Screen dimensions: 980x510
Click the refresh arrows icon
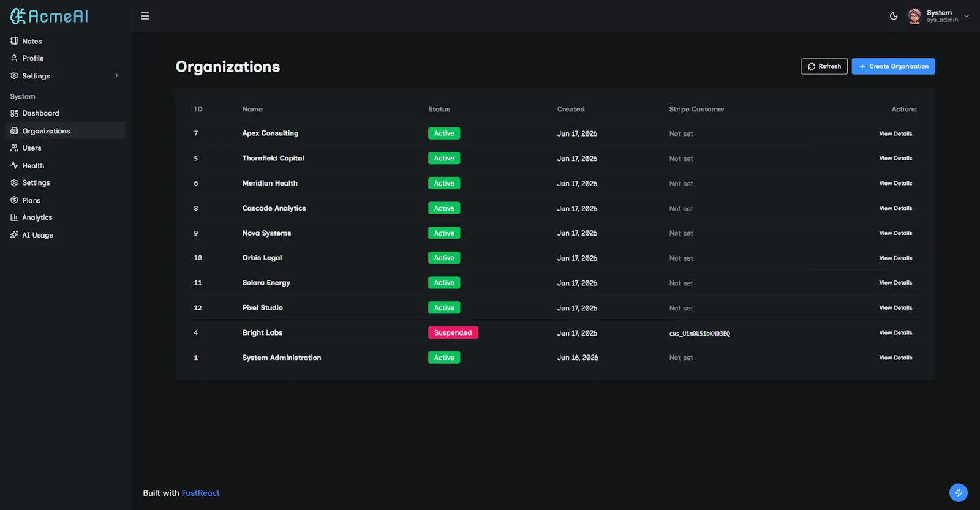[x=812, y=66]
